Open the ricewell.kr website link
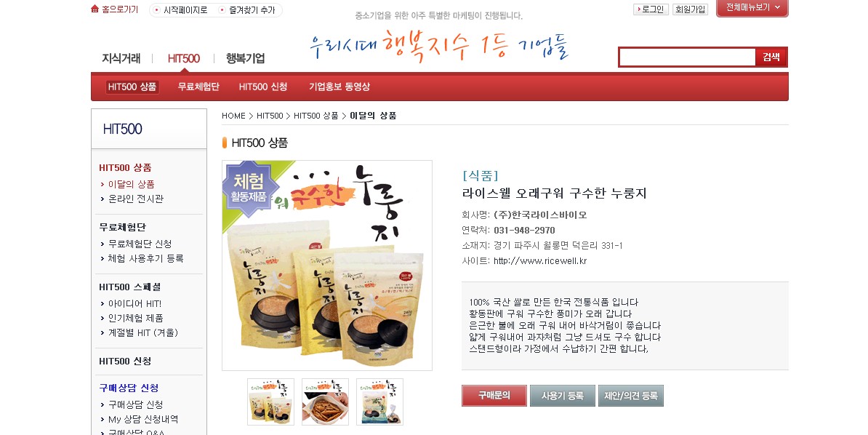The image size is (868, 435). [539, 261]
